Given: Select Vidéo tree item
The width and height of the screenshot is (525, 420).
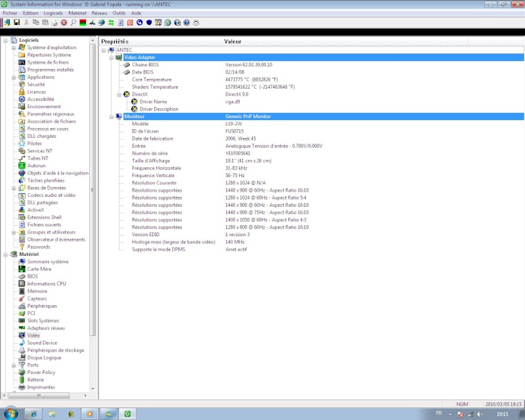Looking at the screenshot, I should click(x=33, y=335).
